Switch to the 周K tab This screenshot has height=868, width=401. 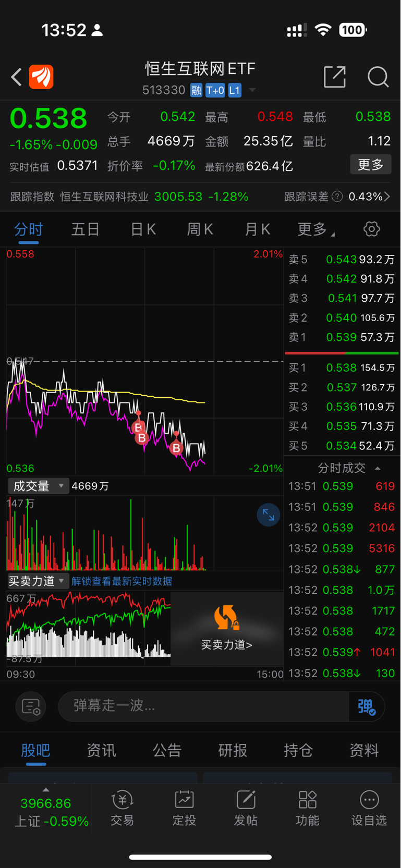click(200, 229)
